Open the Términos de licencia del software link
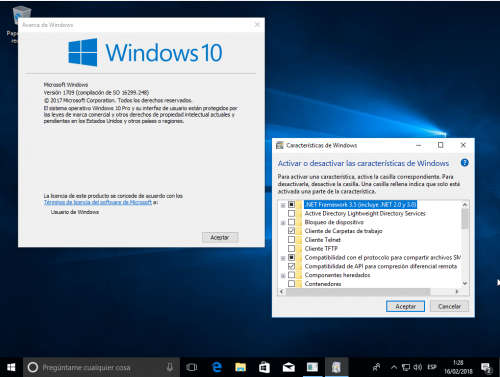This screenshot has height=377, width=500. (98, 202)
